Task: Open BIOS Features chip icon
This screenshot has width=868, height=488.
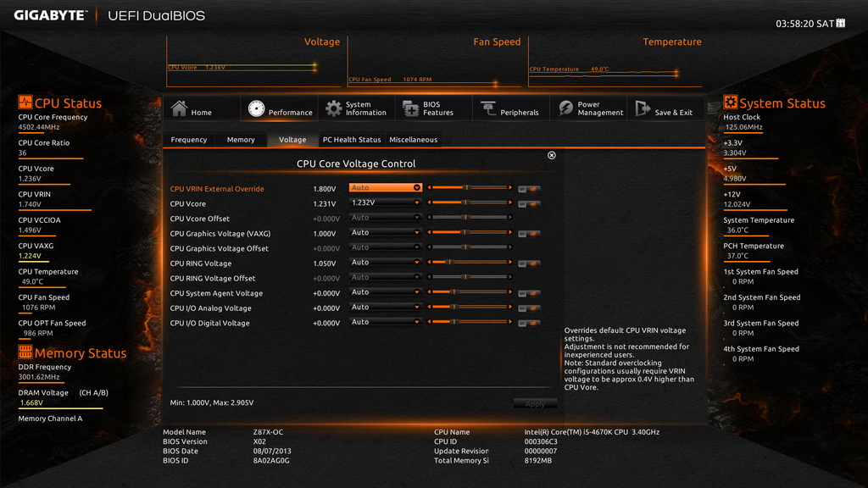Action: (411, 108)
